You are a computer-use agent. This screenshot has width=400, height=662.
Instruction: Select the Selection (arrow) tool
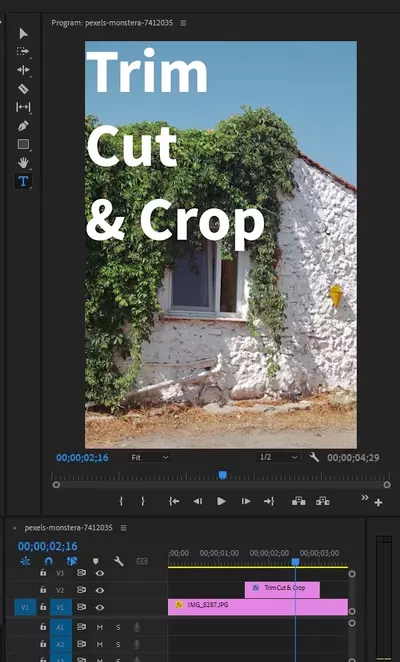[x=24, y=33]
